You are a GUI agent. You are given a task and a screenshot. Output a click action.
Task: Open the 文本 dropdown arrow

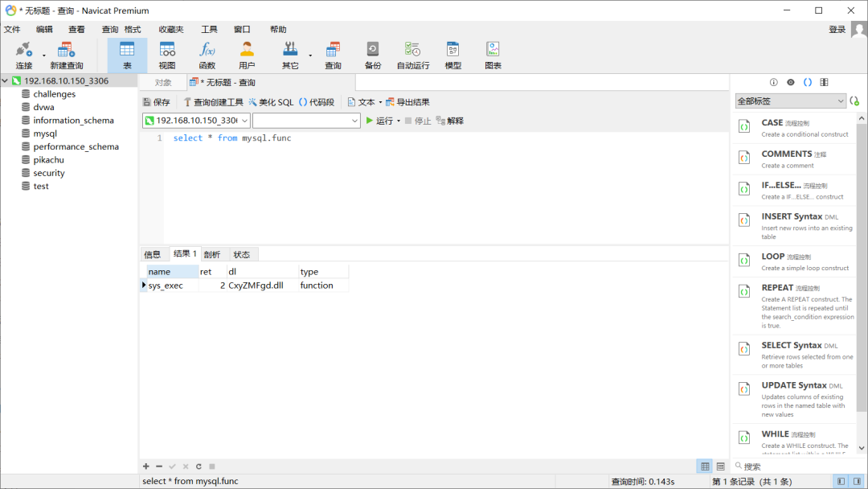click(380, 102)
